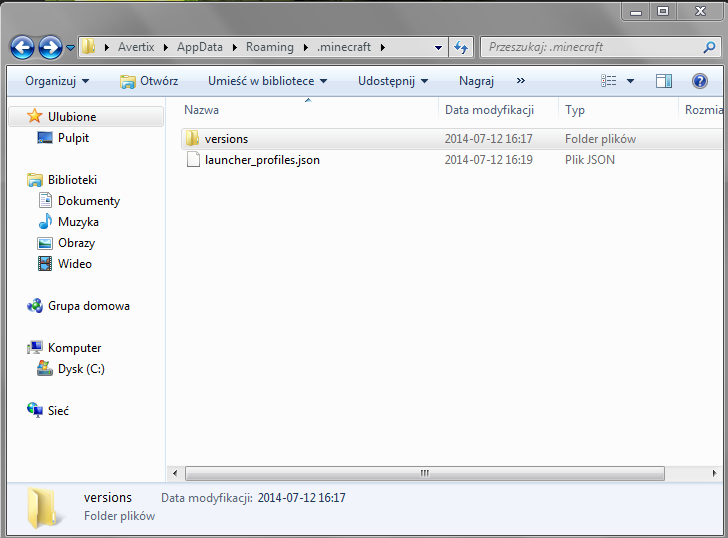Open Dysk (C:) drive
The width and height of the screenshot is (728, 538).
pos(81,369)
